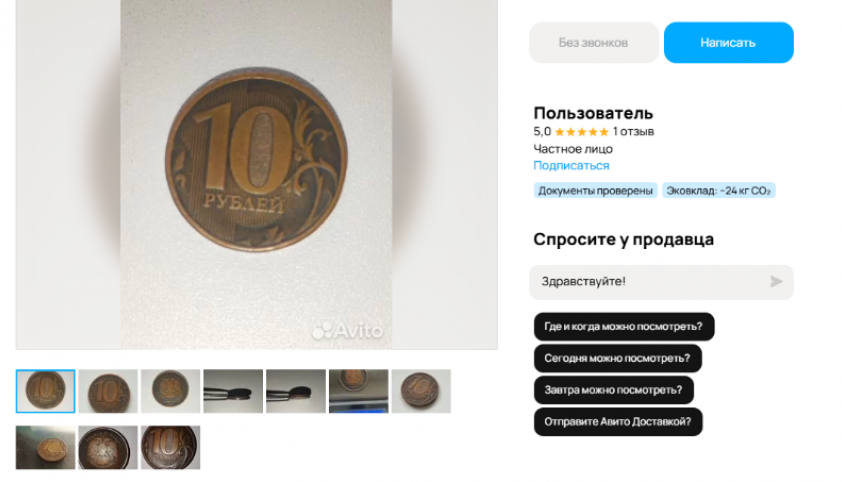Click the Без звонков button

point(593,42)
